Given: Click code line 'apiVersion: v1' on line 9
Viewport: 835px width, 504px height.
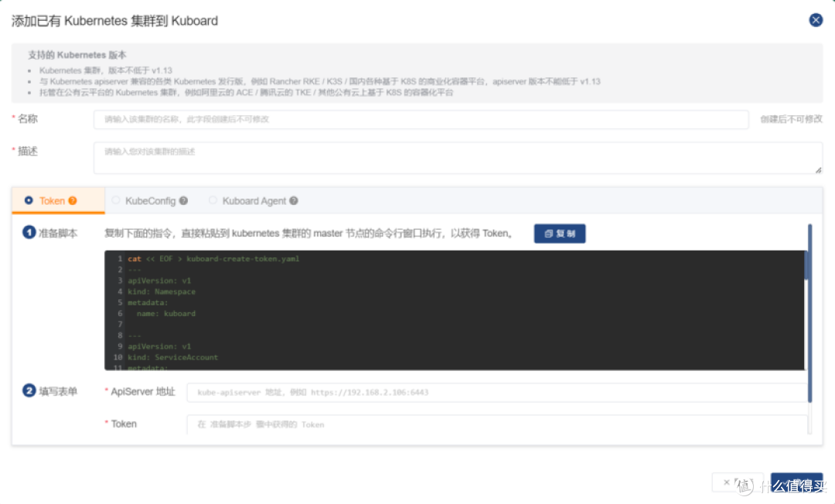Looking at the screenshot, I should 159,346.
